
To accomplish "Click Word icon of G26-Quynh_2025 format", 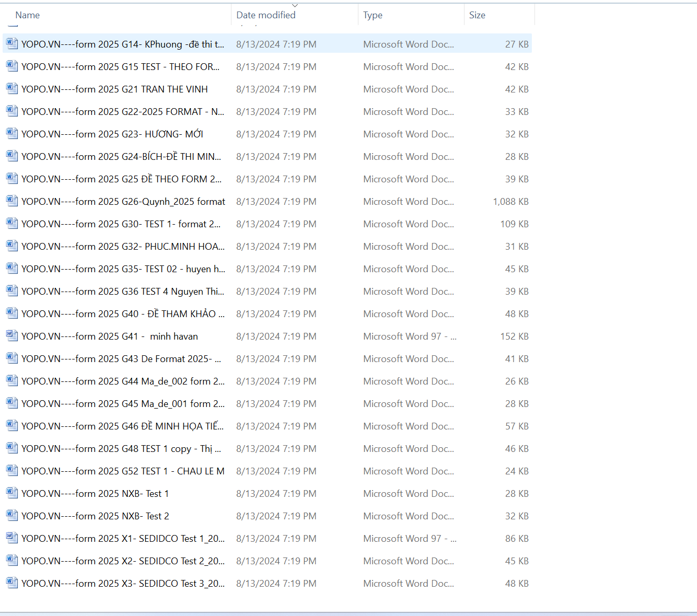I will pyautogui.click(x=12, y=201).
